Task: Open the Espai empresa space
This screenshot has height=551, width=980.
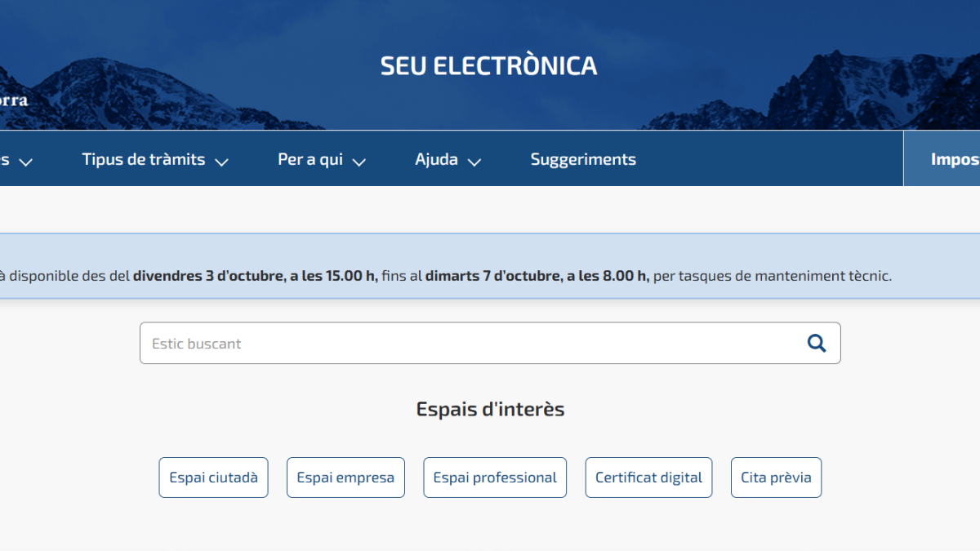Action: 345,478
